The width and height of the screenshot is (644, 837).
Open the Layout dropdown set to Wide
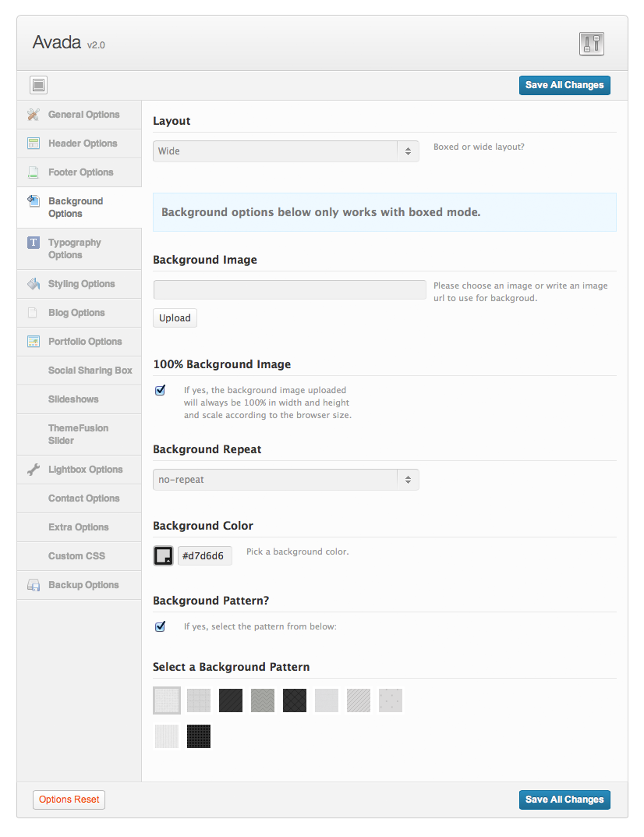pyautogui.click(x=285, y=151)
